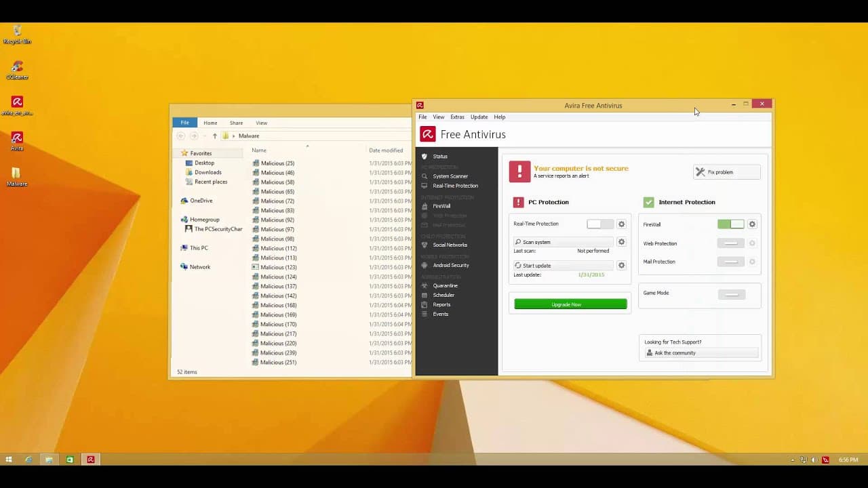Click the Avira logo in title bar
868x488 pixels.
point(420,105)
